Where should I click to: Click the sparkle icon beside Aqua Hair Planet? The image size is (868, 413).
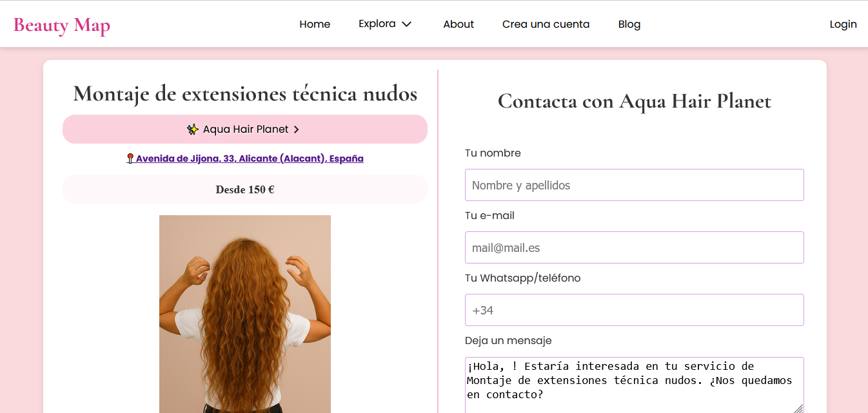(193, 130)
